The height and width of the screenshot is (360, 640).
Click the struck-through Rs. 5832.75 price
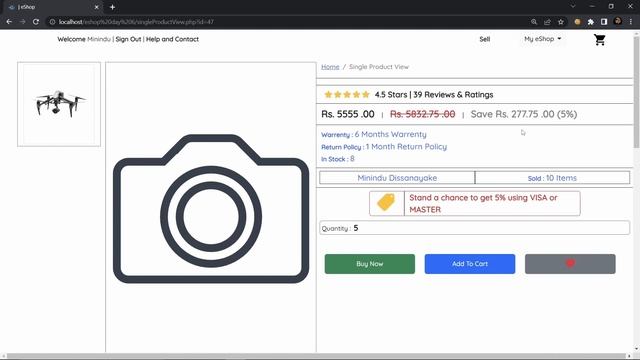422,114
